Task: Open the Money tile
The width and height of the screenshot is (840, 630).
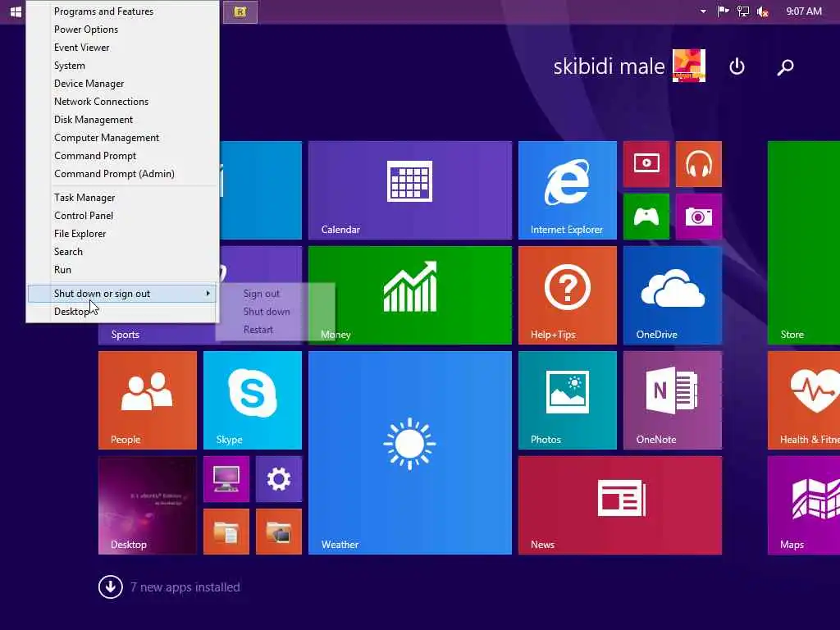Action: coord(410,295)
